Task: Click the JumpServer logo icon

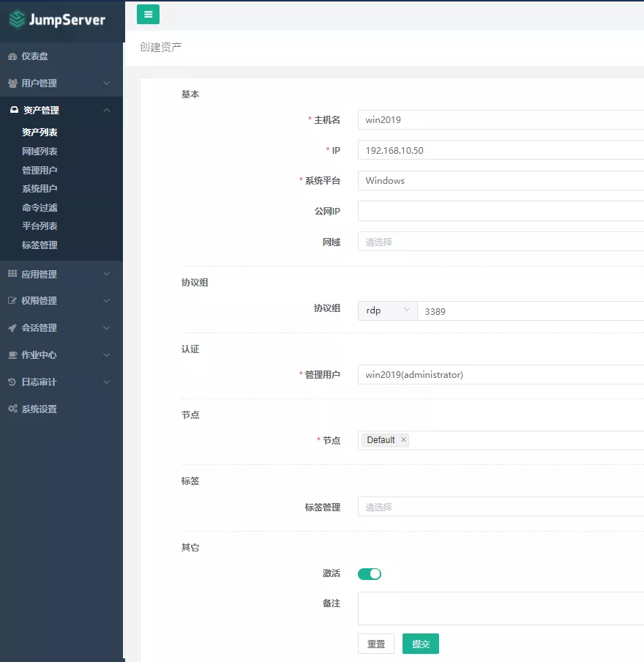Action: 17,20
